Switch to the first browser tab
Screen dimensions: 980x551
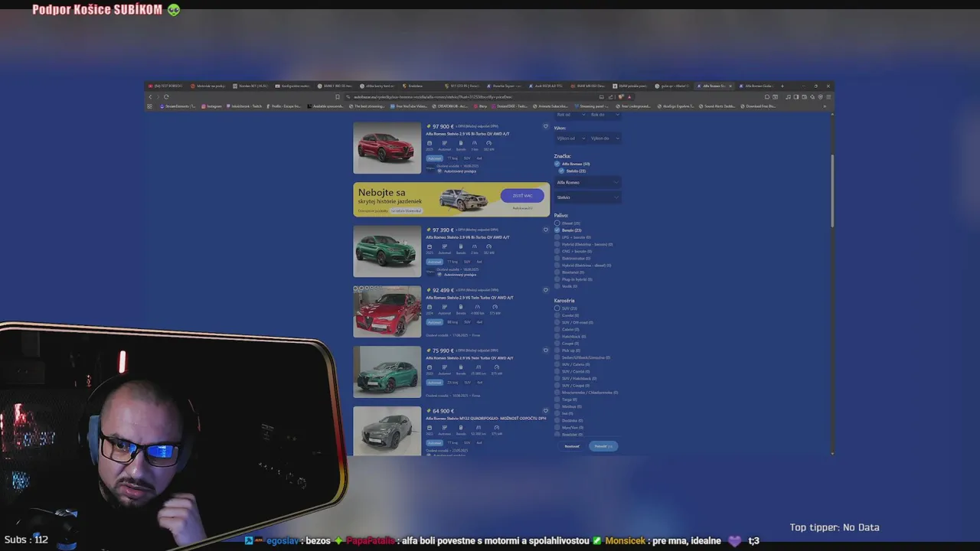(166, 86)
